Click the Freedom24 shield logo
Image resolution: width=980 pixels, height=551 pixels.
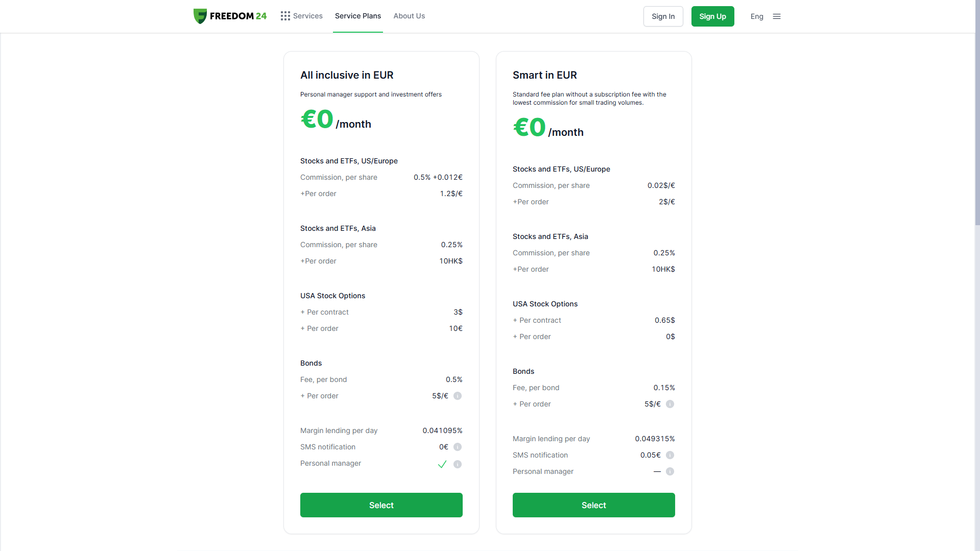tap(200, 16)
